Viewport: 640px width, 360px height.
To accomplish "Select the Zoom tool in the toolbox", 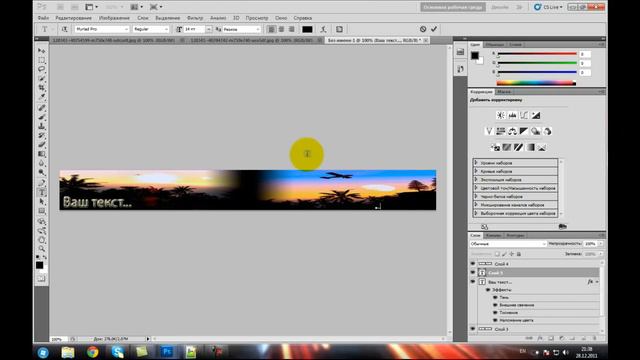I will (42, 249).
